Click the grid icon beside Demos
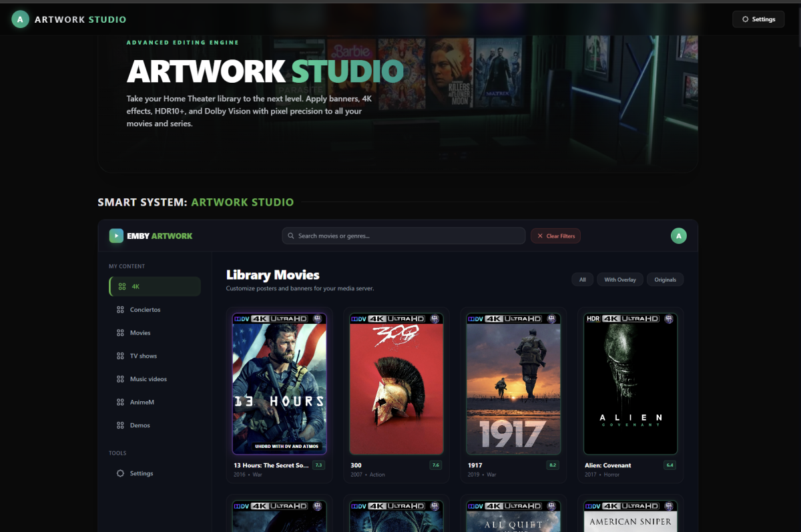This screenshot has width=801, height=532. click(120, 425)
